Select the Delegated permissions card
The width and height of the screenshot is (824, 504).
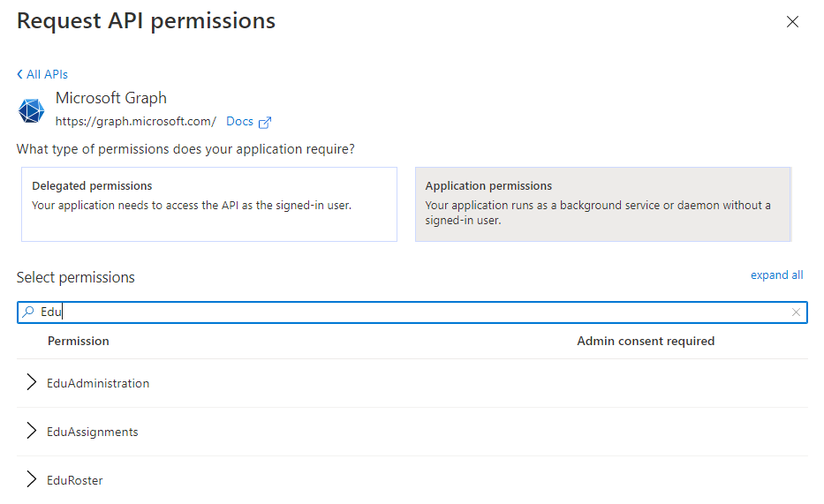(x=208, y=204)
